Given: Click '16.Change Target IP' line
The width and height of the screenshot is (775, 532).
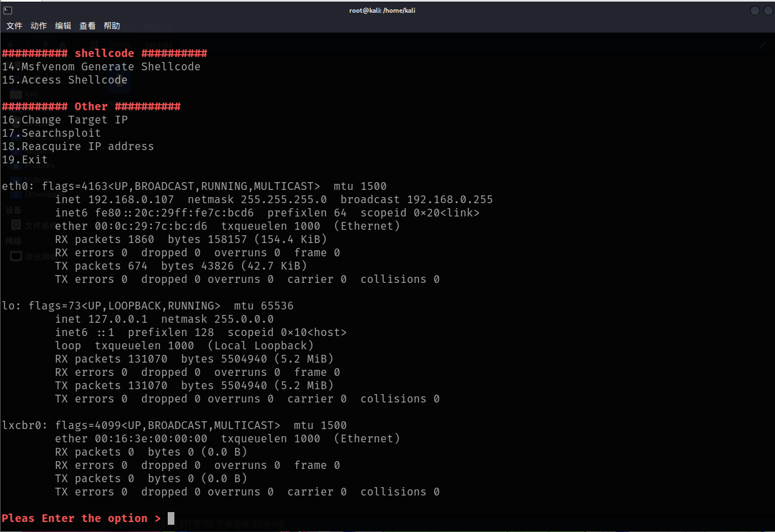Looking at the screenshot, I should (65, 120).
